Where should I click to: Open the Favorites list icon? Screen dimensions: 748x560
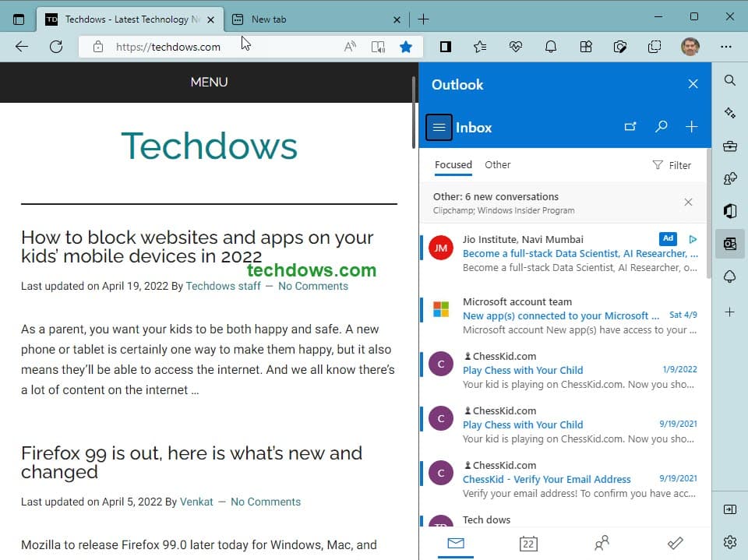(480, 47)
